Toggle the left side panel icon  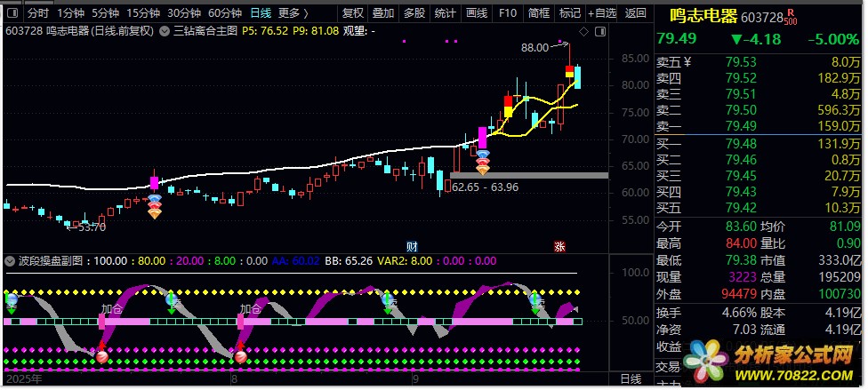(x=12, y=12)
